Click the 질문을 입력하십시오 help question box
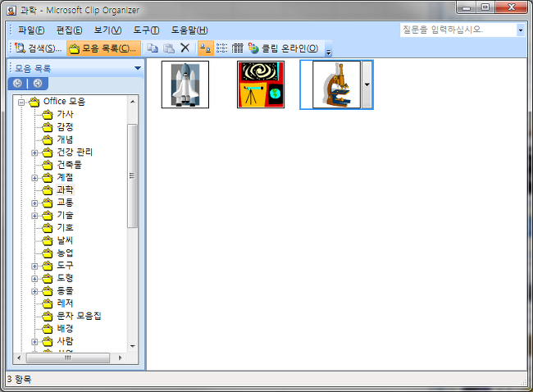 [x=458, y=30]
